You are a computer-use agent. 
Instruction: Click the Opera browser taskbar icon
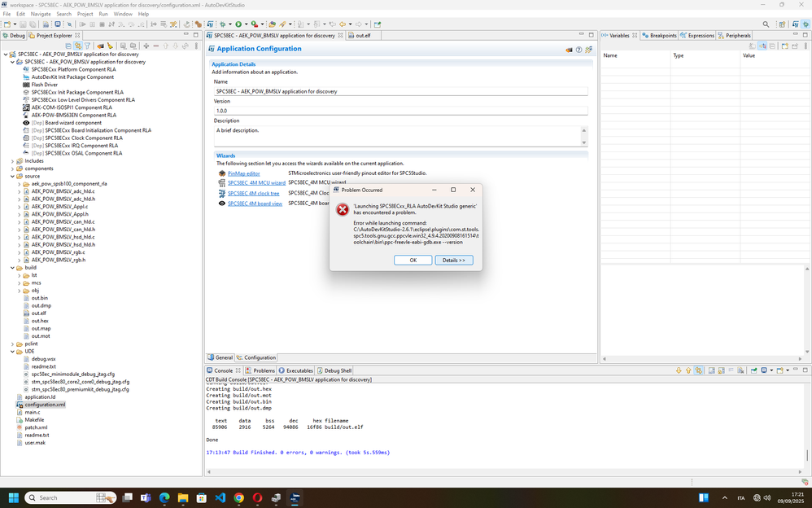point(257,497)
